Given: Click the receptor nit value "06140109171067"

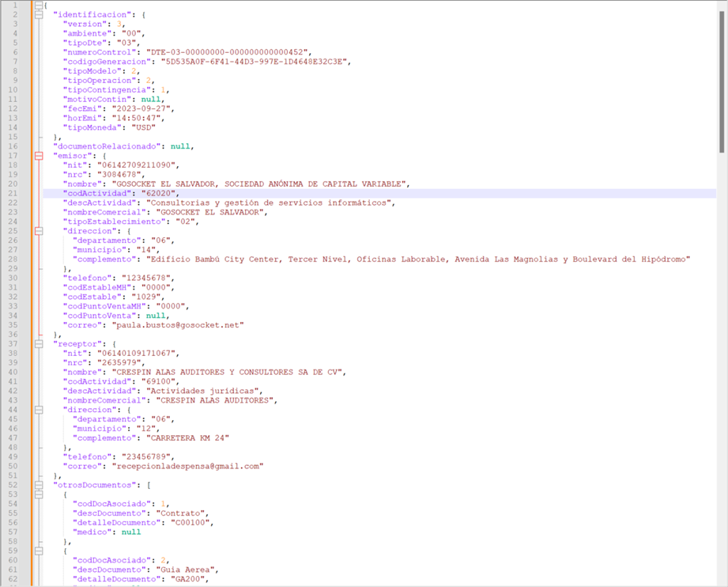Looking at the screenshot, I should click(137, 353).
